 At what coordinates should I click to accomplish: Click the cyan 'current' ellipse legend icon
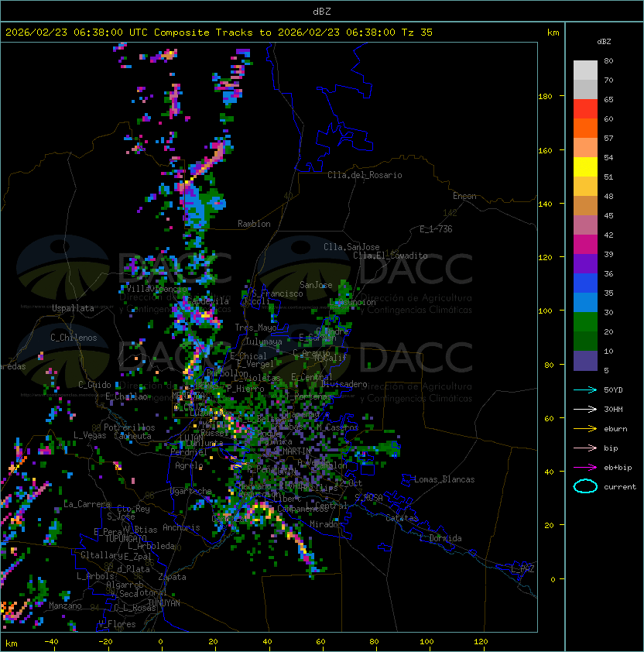tap(585, 486)
